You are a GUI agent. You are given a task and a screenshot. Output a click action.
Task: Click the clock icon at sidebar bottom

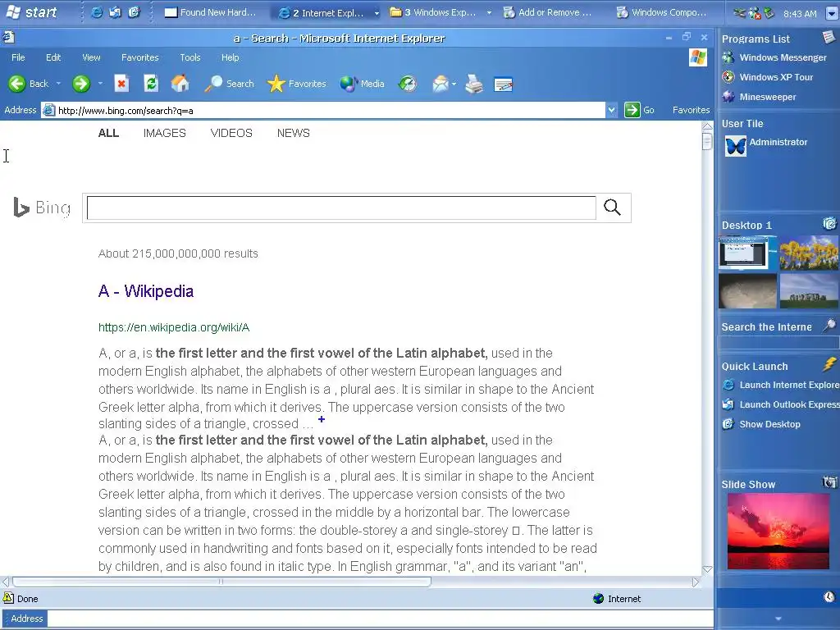point(829,597)
